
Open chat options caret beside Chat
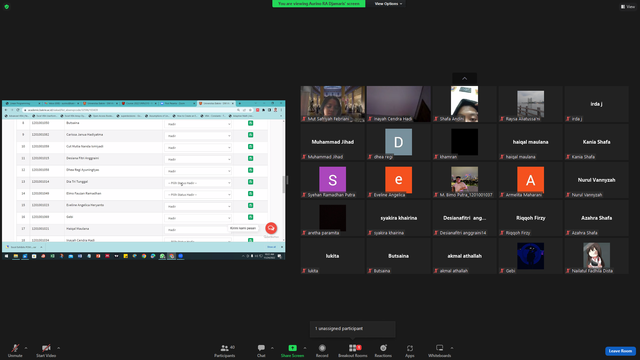[272, 348]
